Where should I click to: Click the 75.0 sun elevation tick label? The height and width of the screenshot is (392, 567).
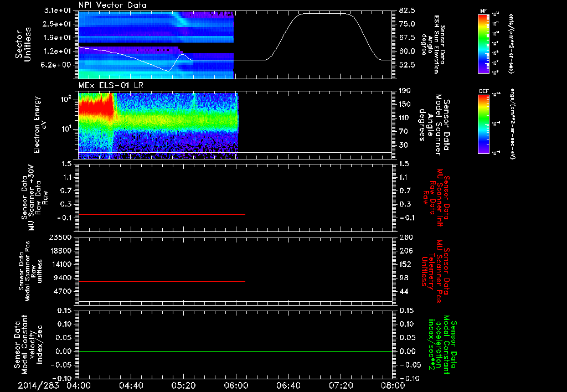pos(407,24)
